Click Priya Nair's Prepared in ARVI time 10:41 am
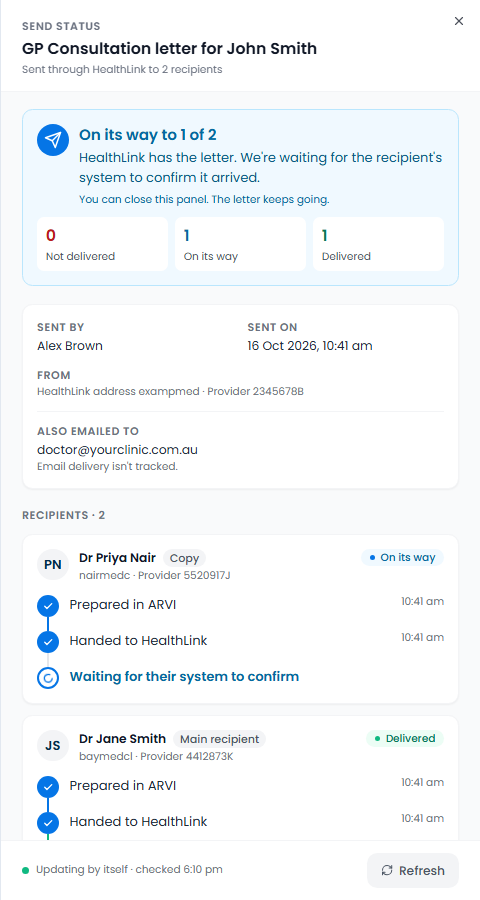Screen dimensions: 480x900 (423, 602)
